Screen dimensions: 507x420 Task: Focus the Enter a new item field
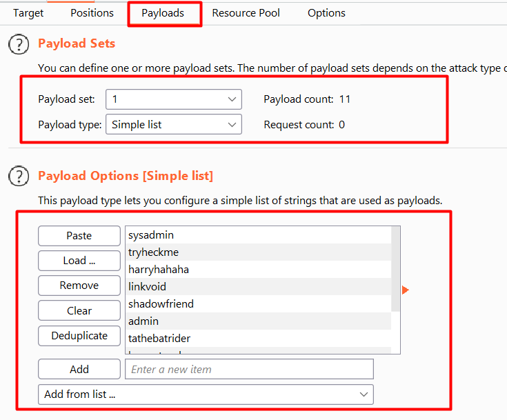(249, 369)
